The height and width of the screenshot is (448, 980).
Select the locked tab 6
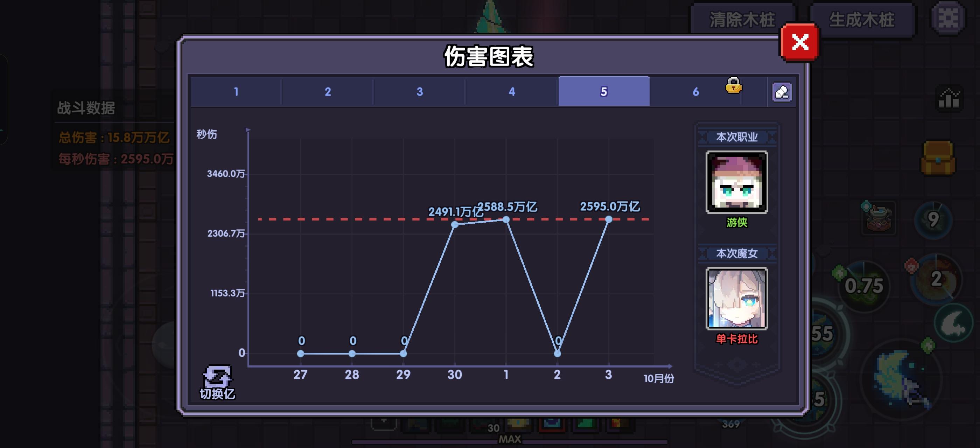695,92
